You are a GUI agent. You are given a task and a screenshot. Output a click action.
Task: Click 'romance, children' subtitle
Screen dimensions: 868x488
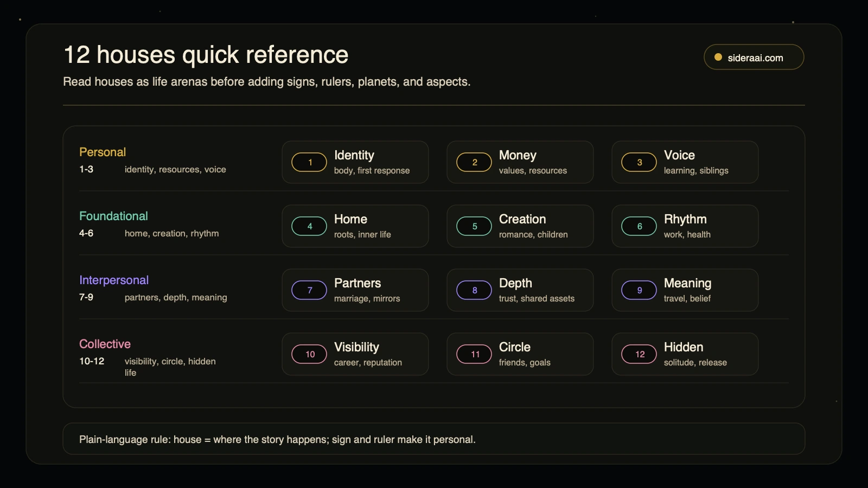pyautogui.click(x=533, y=234)
